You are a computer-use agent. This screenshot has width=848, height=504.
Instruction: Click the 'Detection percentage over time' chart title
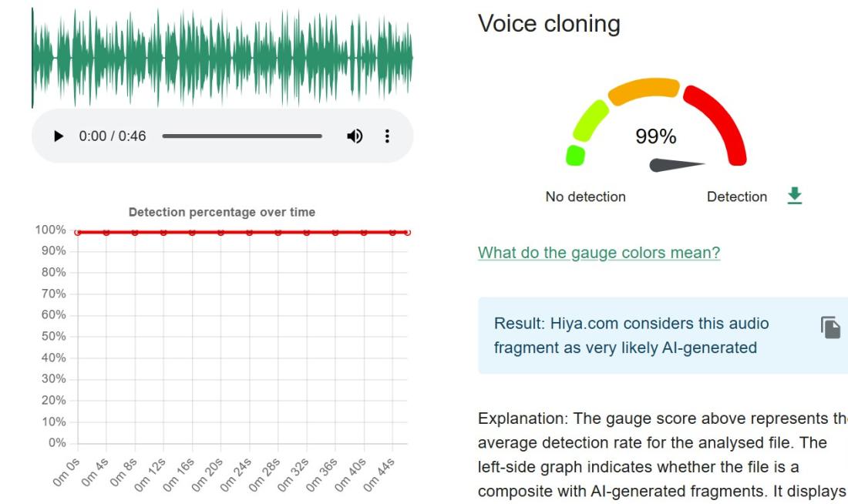[x=222, y=212]
